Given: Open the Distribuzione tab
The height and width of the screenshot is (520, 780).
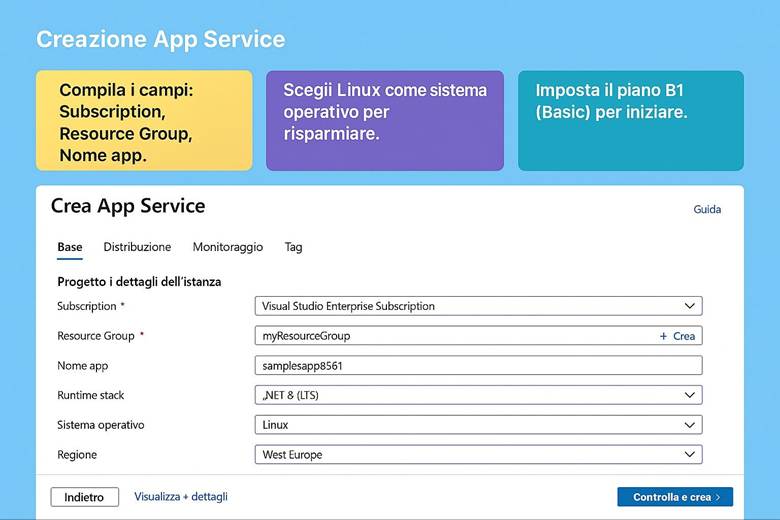Looking at the screenshot, I should click(x=137, y=247).
